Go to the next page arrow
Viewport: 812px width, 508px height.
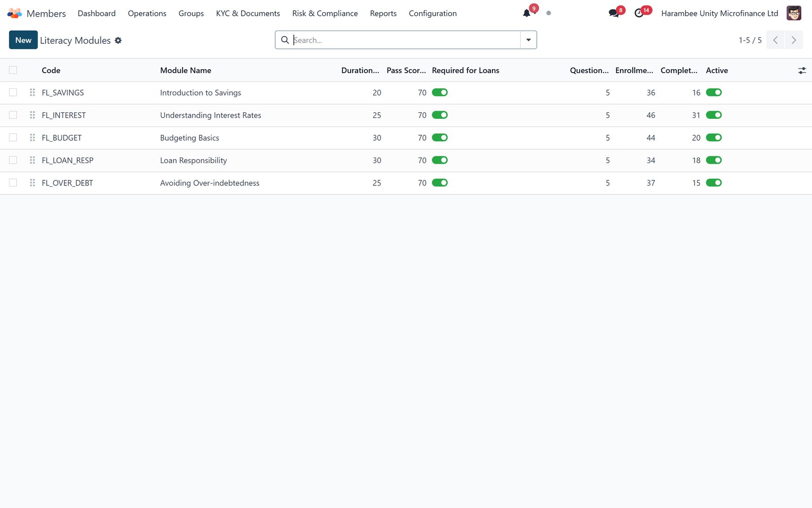pos(794,40)
